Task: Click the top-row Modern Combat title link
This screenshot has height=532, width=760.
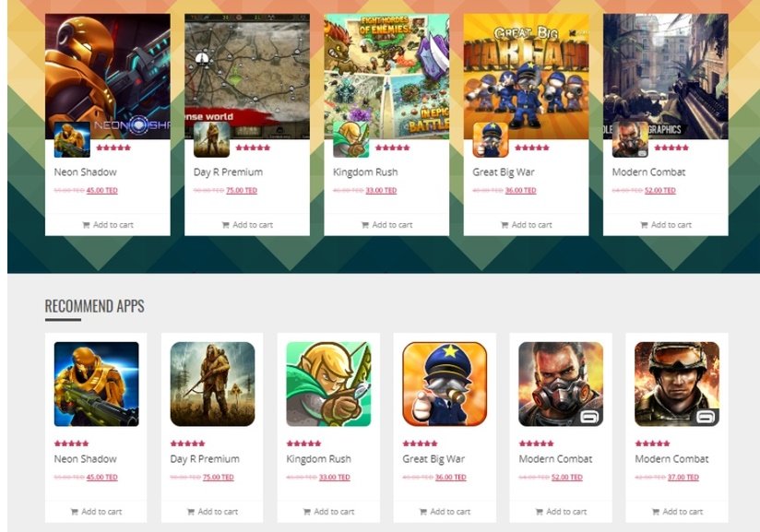Action: [648, 172]
